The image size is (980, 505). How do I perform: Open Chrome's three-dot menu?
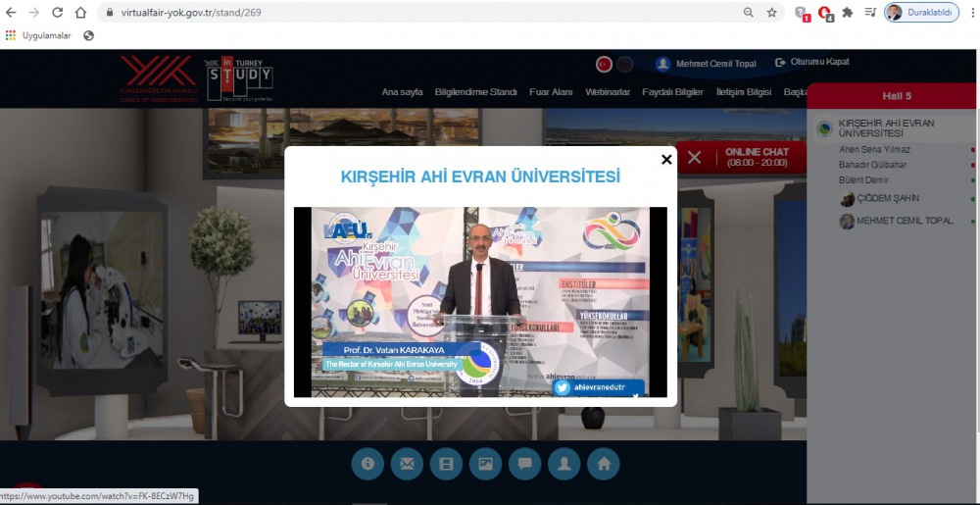pos(972,13)
